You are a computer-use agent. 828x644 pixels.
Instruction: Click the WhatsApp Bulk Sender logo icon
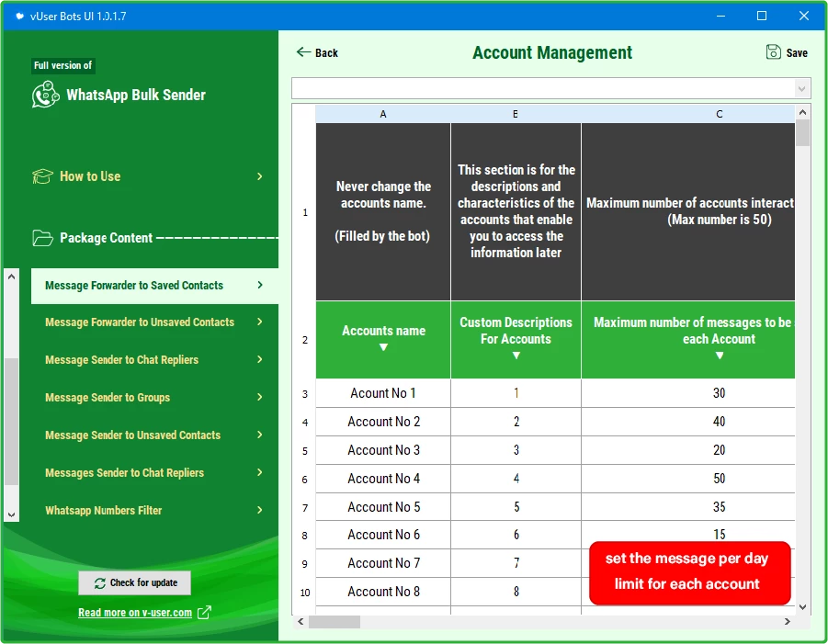click(45, 95)
